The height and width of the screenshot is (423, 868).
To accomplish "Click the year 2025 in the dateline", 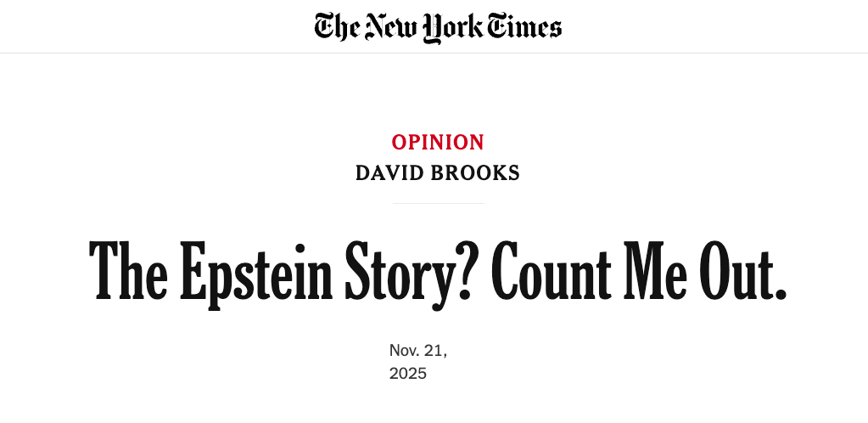I will coord(408,373).
